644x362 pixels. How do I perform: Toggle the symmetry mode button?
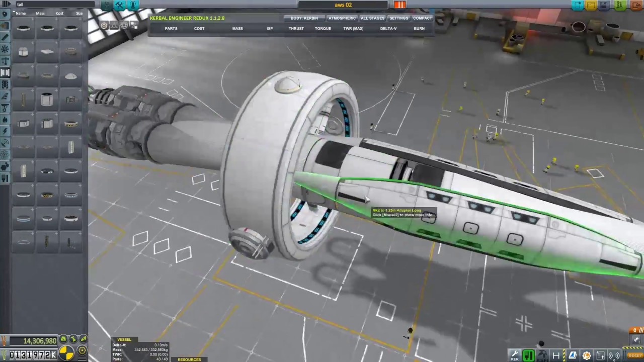114,26
